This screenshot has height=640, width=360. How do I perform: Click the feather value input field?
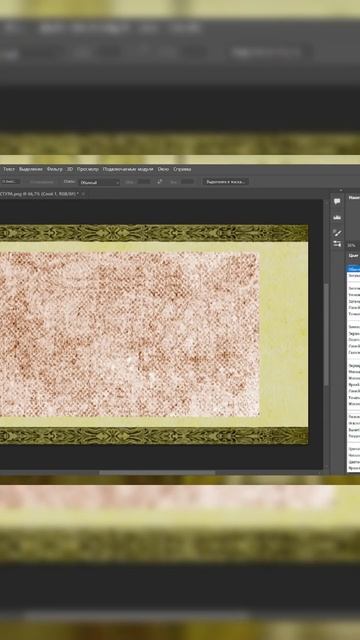10,182
